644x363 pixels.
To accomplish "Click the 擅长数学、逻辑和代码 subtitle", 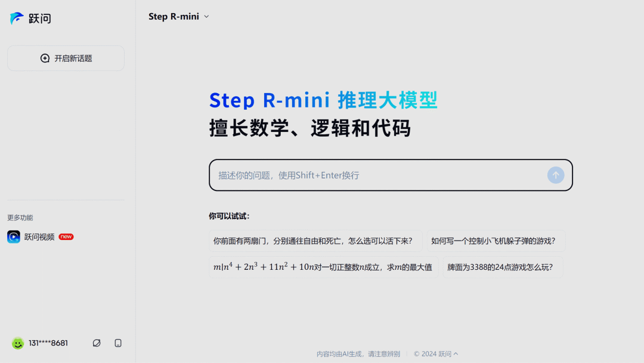I will coord(310,128).
